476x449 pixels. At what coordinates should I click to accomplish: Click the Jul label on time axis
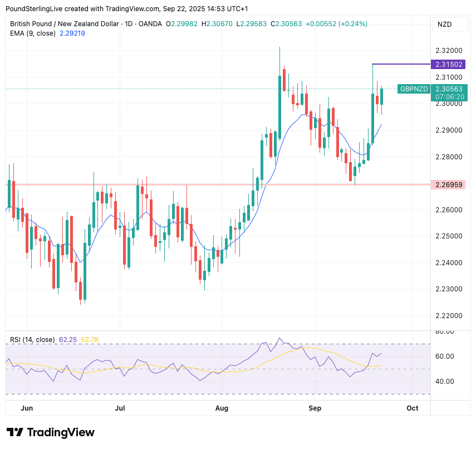[x=120, y=408]
